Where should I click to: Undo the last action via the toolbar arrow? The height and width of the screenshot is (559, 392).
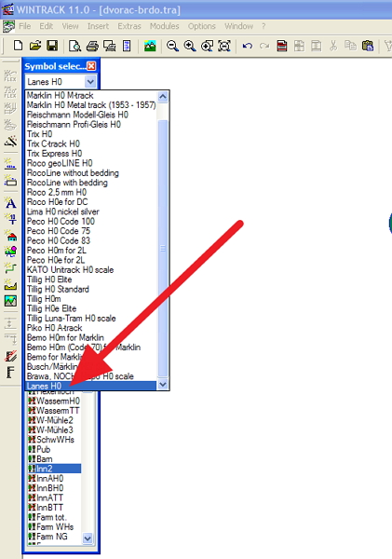[248, 46]
